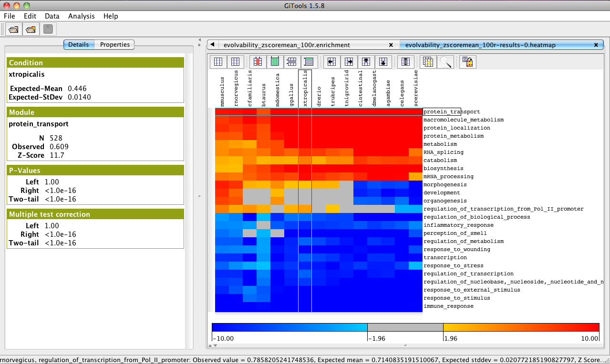The image size is (610, 364).
Task: Open the Data menu
Action: pyautogui.click(x=52, y=16)
